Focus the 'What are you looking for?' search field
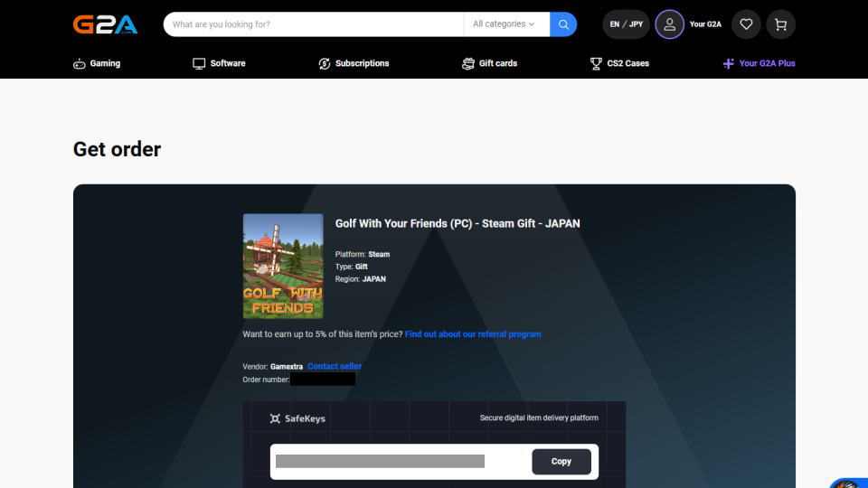 click(312, 24)
